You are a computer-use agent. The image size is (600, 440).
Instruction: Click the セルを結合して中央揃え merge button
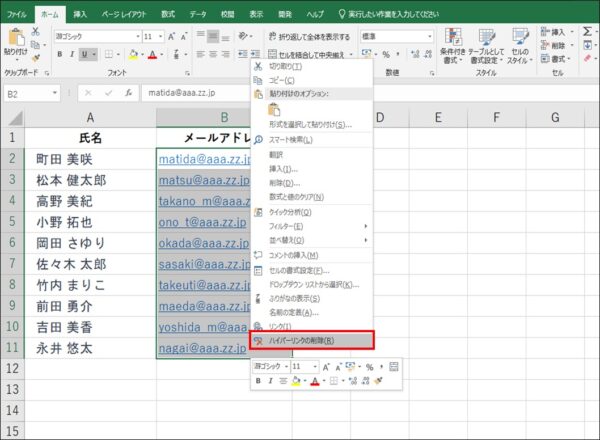(312, 54)
